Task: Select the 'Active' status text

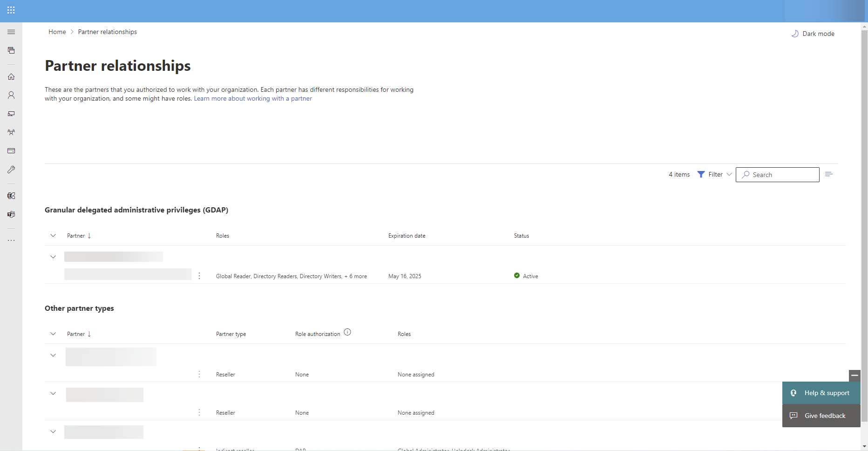Action: [530, 276]
